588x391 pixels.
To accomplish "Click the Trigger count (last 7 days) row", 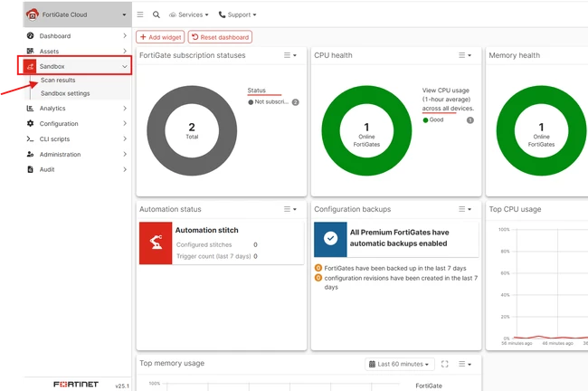I will [x=217, y=256].
